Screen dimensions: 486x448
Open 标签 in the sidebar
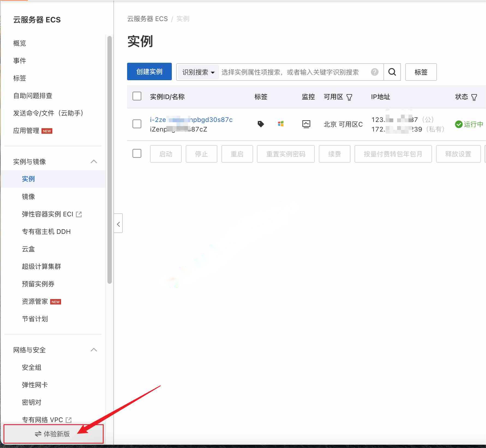[20, 78]
